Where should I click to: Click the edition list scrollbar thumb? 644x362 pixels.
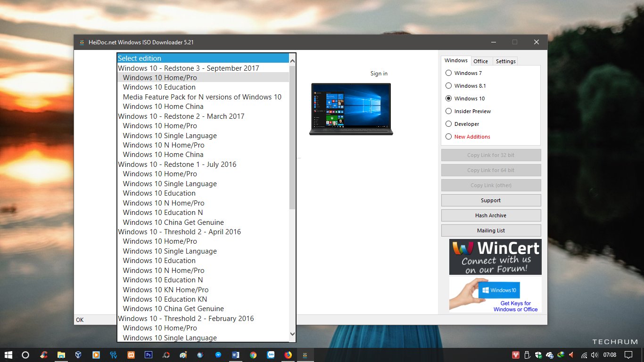[292, 137]
